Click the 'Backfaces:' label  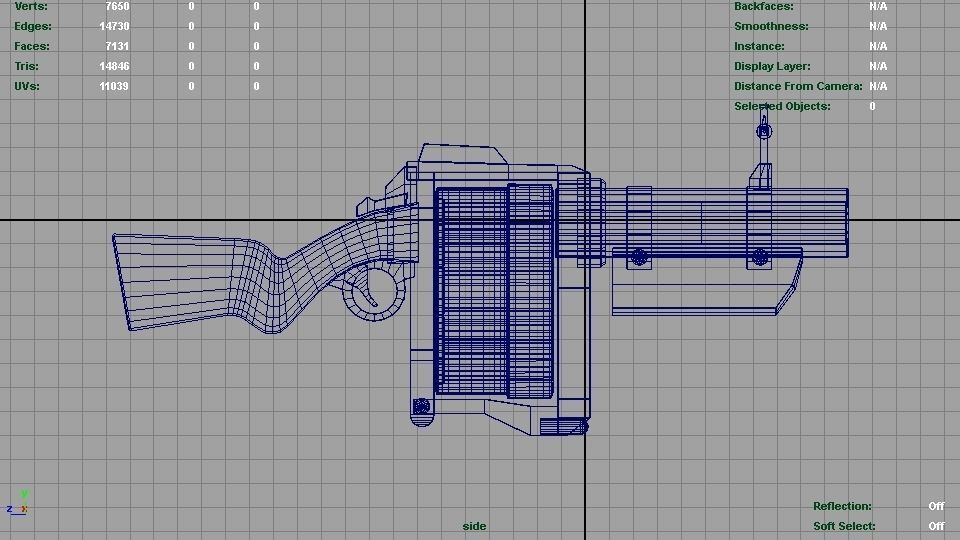point(763,7)
